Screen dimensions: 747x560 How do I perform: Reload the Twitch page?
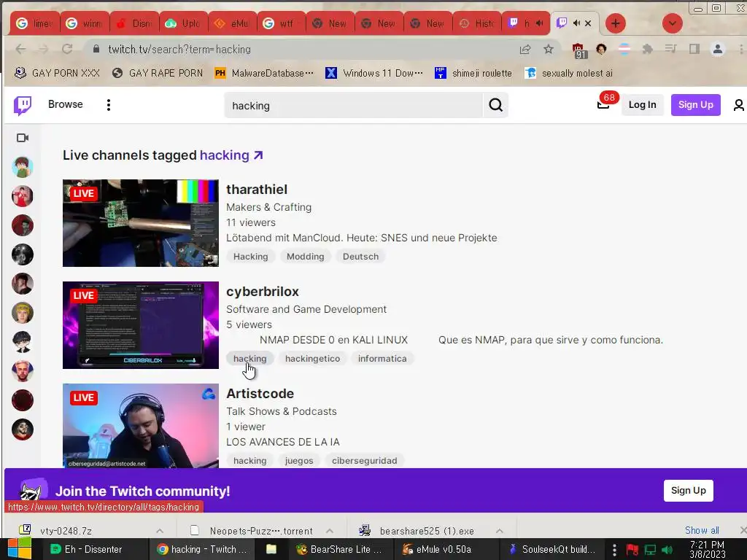67,49
